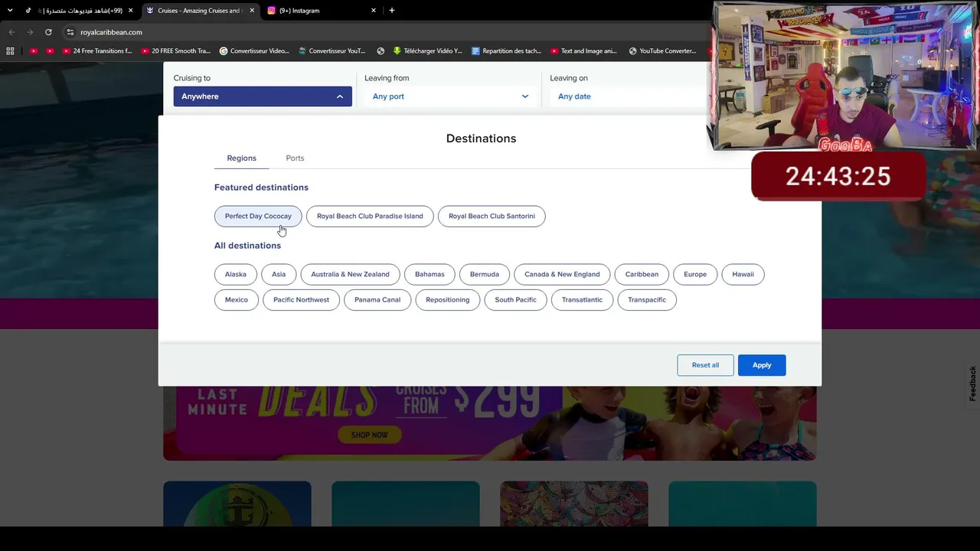Choose Royal Beach Club Paradise Island
This screenshot has width=980, height=551.
370,216
